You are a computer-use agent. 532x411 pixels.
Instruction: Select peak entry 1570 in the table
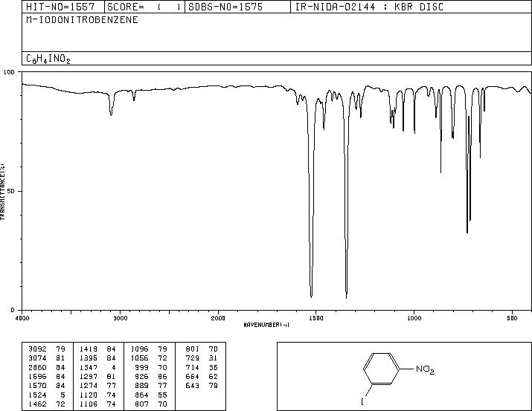click(38, 386)
